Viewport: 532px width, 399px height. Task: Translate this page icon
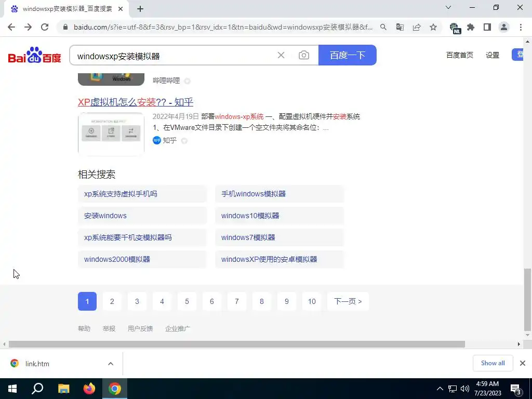(x=400, y=27)
